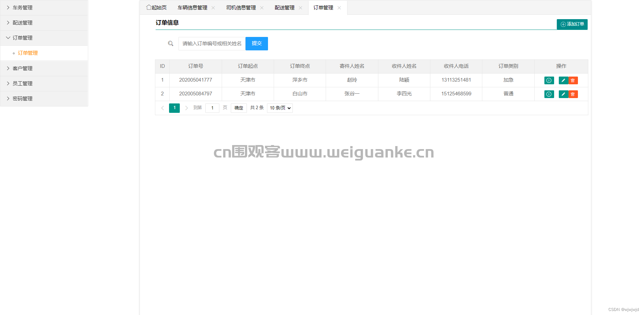Click 订单终点 column header
The width and height of the screenshot is (644, 315).
tap(300, 66)
